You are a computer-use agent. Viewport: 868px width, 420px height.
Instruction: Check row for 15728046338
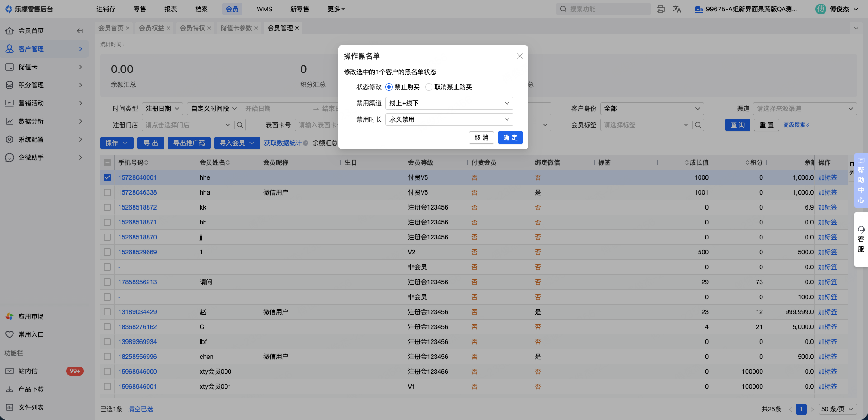point(107,192)
